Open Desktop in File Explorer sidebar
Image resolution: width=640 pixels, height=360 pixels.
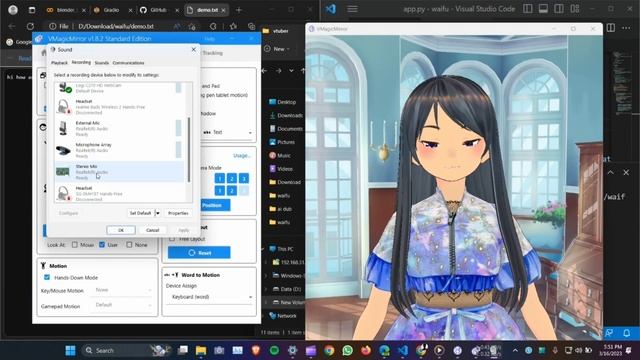click(282, 102)
